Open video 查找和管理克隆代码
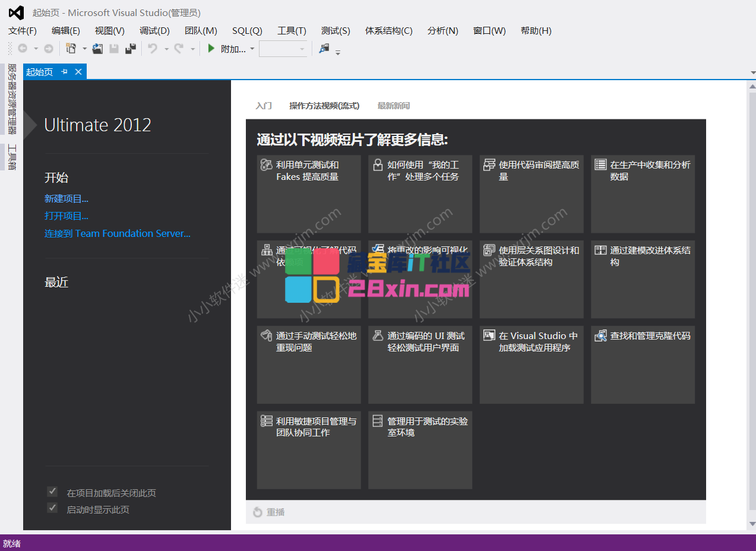The height and width of the screenshot is (551, 756). coord(643,362)
